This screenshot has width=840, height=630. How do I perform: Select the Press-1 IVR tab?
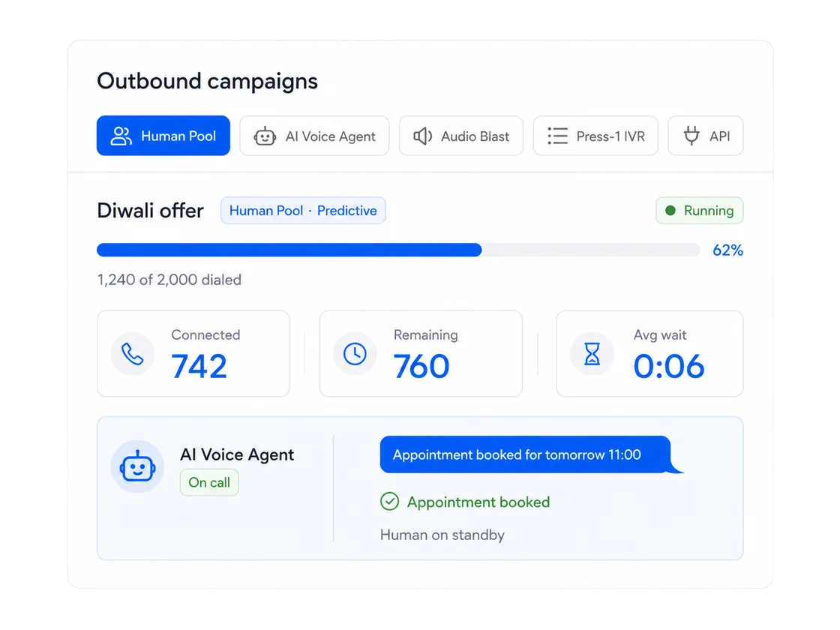595,136
